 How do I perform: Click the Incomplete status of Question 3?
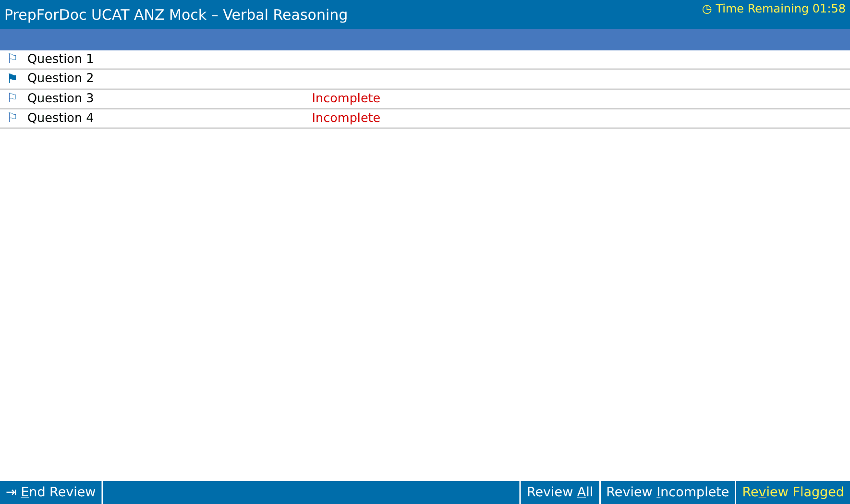point(346,98)
